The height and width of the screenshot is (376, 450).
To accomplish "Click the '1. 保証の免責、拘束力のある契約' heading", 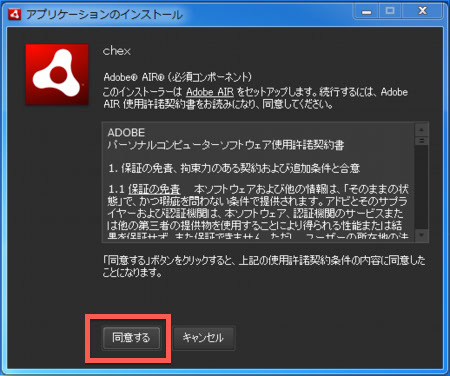I will pyautogui.click(x=234, y=168).
